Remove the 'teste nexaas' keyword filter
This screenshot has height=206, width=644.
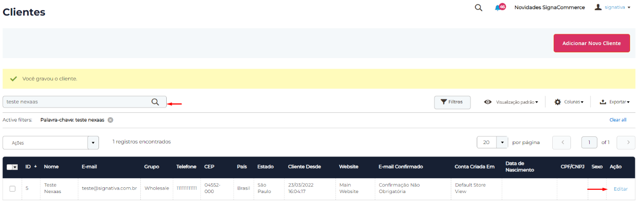click(111, 120)
